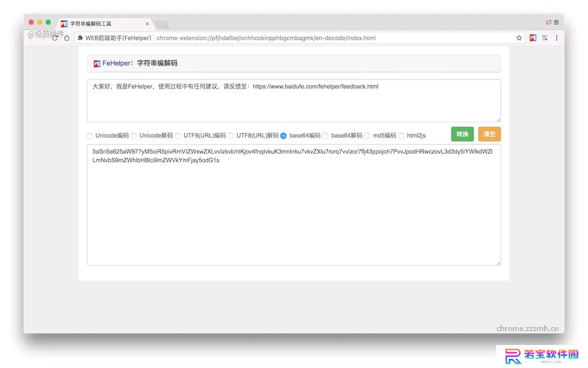Choose UTF8(URL)解码 radio button
This screenshot has height=368, width=588.
[x=231, y=136]
